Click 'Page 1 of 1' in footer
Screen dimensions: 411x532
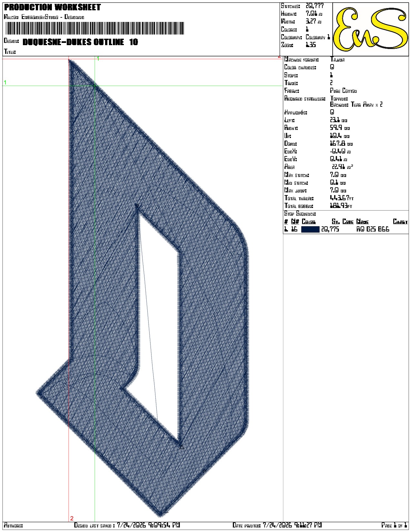(394, 526)
